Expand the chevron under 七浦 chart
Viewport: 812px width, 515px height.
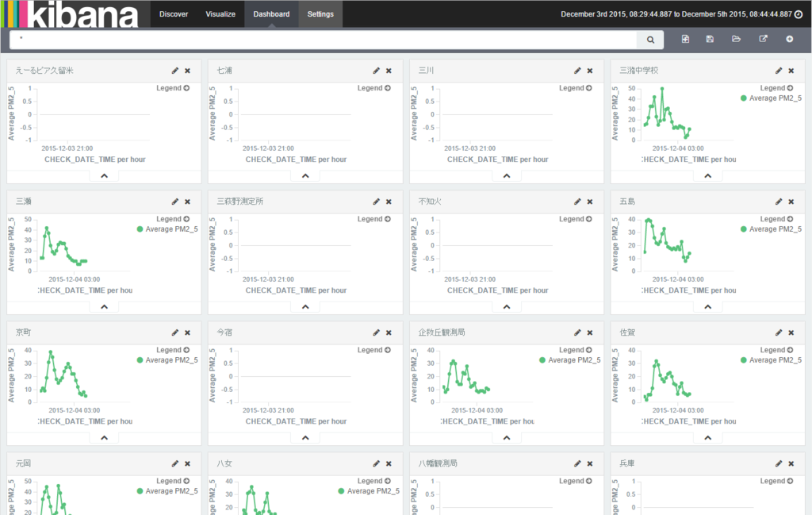click(x=305, y=176)
